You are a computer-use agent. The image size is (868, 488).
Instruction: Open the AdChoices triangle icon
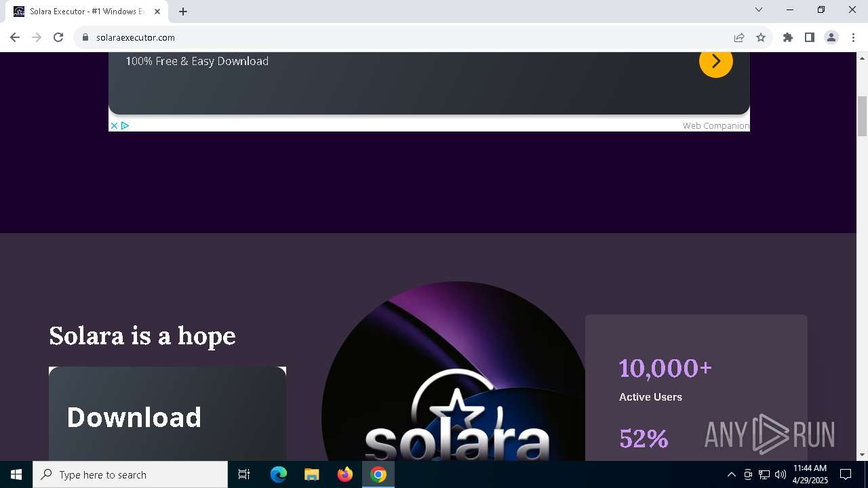125,125
